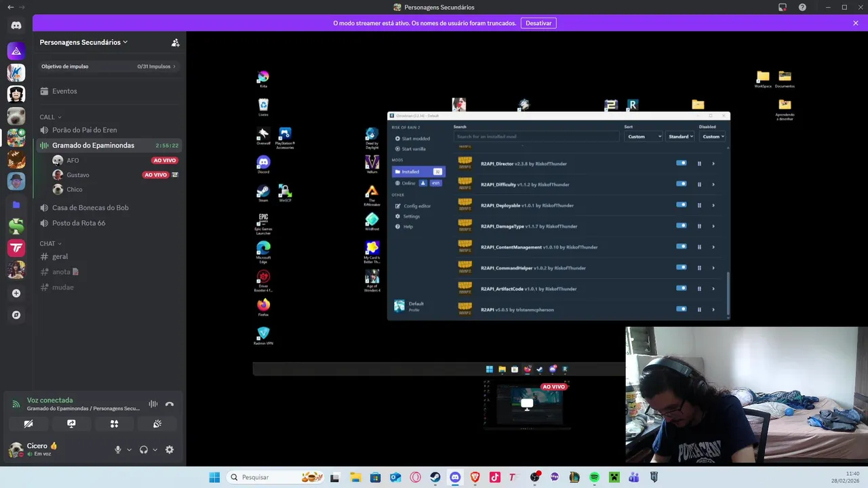Open the activities shapes icon
Screen dimensions: 868x488
[x=114, y=424]
